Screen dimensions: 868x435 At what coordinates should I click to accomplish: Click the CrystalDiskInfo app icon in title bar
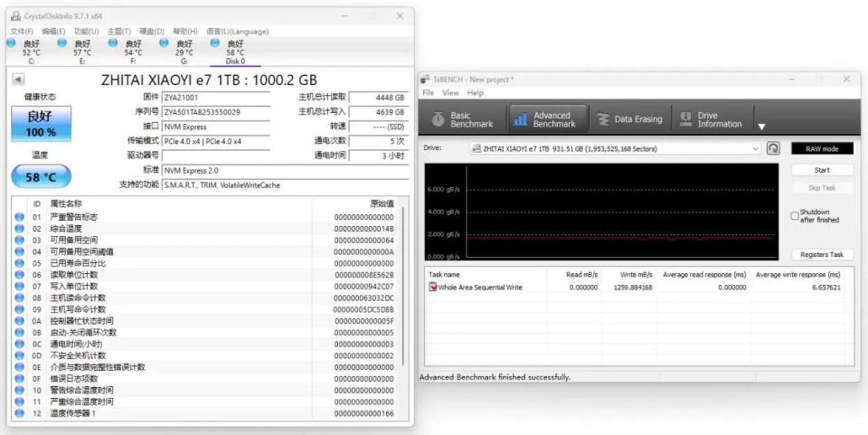pos(15,16)
